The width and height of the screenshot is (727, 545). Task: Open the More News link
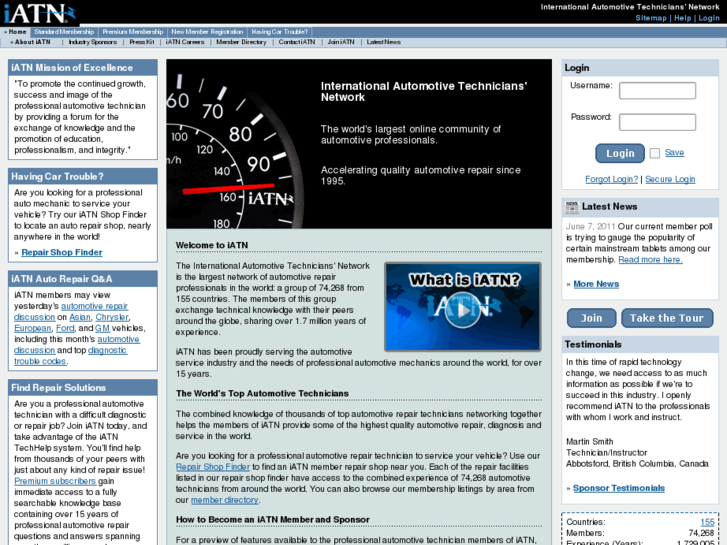point(596,284)
